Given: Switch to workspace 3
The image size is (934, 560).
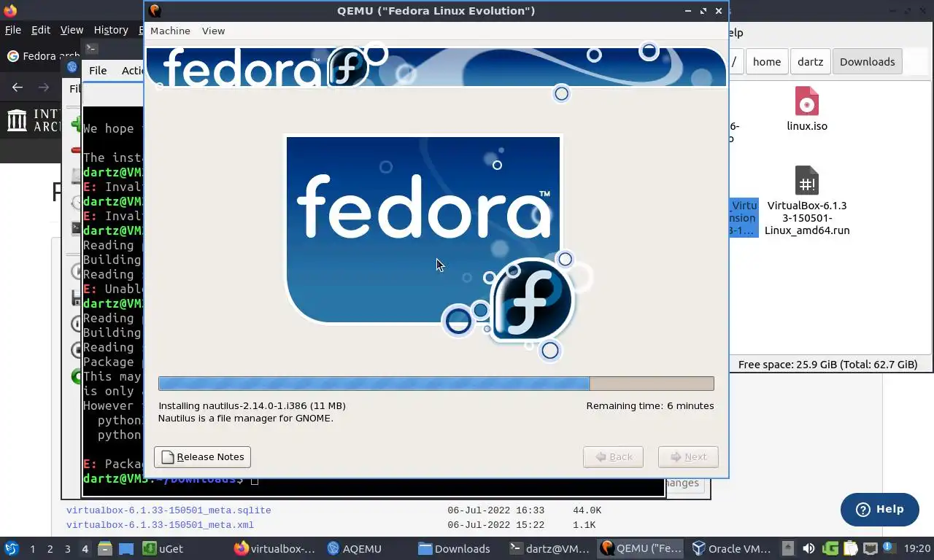Looking at the screenshot, I should point(67,549).
